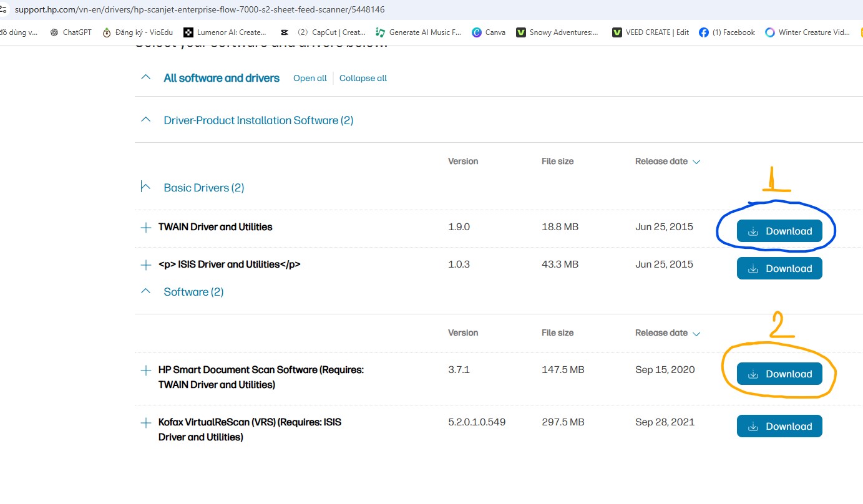Screen dimensions: 863x504
Task: Open the Snowy Adventures bookmark
Action: 557,32
